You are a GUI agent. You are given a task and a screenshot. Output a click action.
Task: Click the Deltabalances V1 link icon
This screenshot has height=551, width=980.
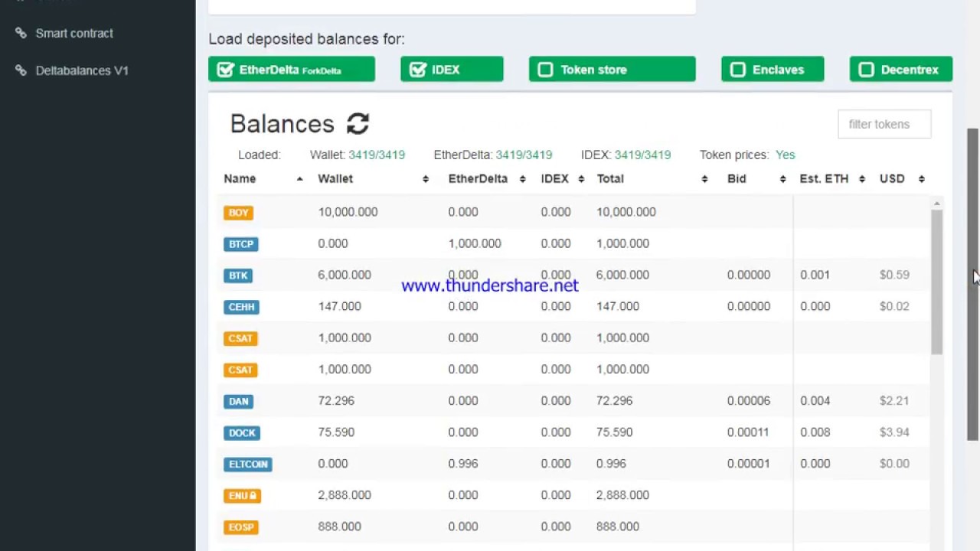pos(21,70)
